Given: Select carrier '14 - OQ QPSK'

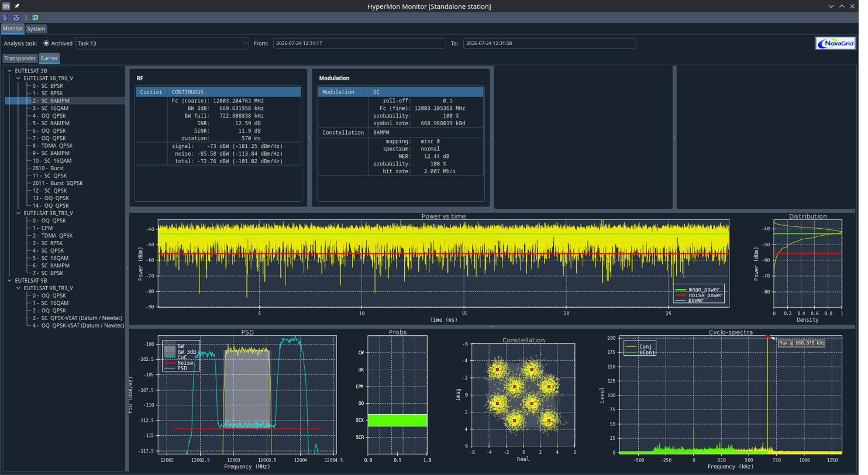Looking at the screenshot, I should pos(50,206).
